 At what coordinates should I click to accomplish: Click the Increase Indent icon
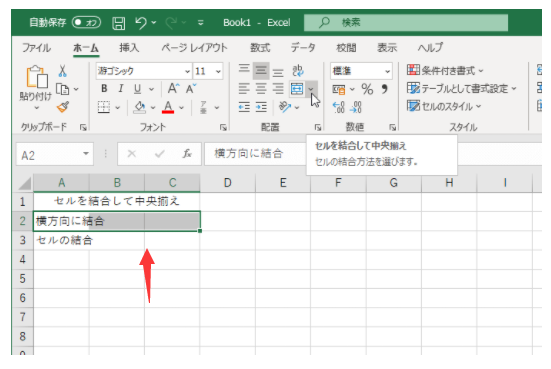(x=261, y=107)
